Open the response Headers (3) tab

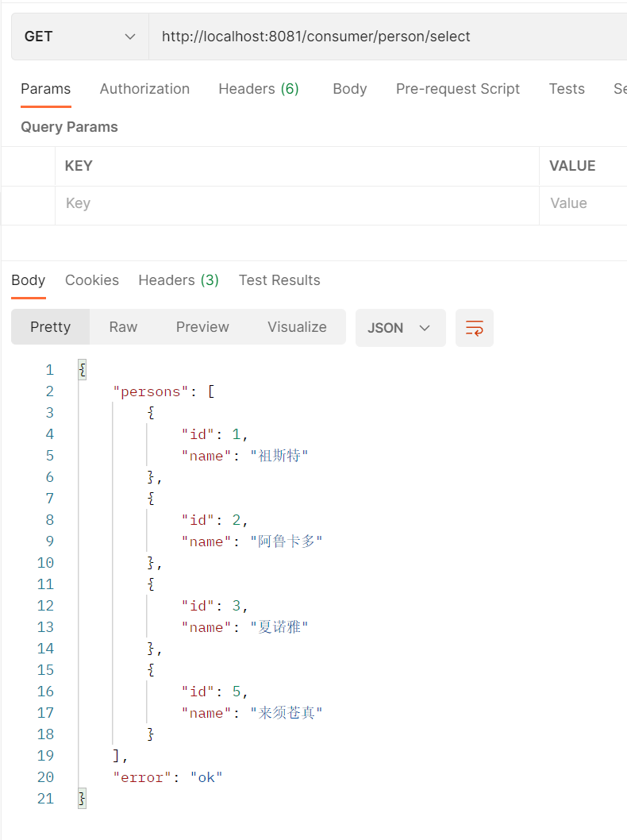(179, 280)
